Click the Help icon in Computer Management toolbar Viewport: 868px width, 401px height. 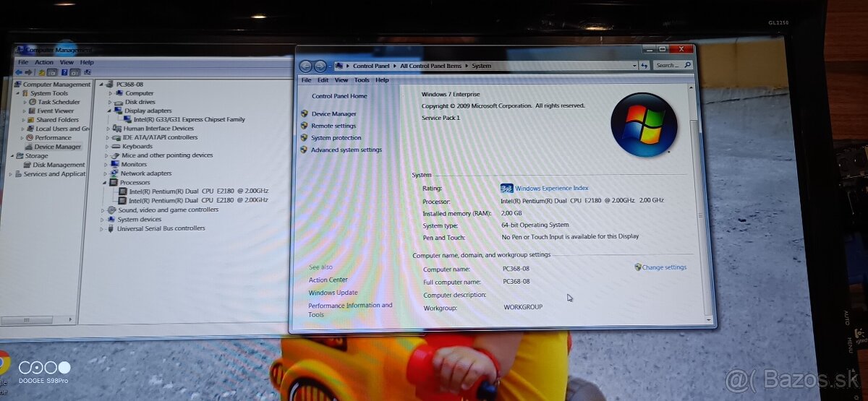tap(64, 72)
